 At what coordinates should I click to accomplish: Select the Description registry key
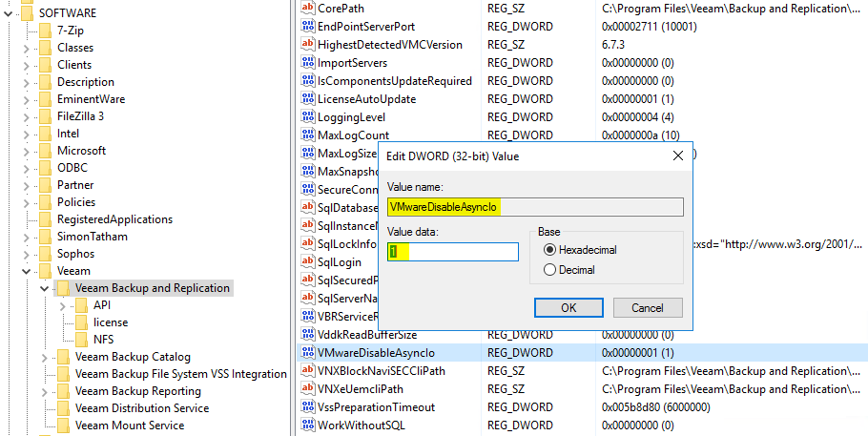pyautogui.click(x=85, y=82)
